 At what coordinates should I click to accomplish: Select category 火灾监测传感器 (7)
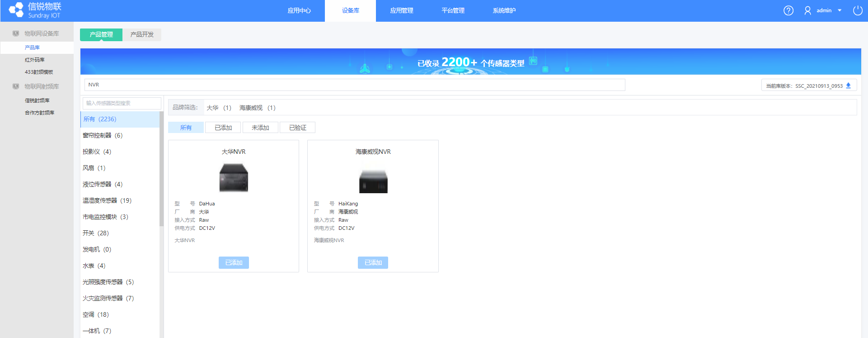120,298
